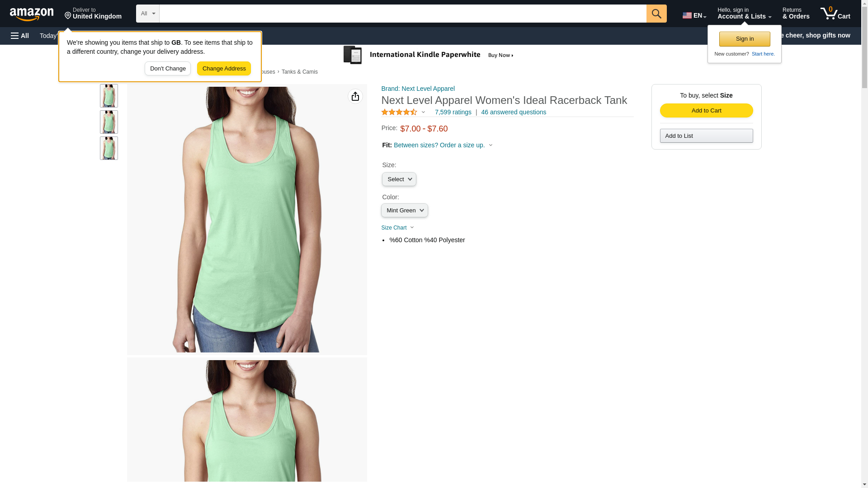Click the Deliver to United Kingdom location
The image size is (868, 488).
coord(93,14)
